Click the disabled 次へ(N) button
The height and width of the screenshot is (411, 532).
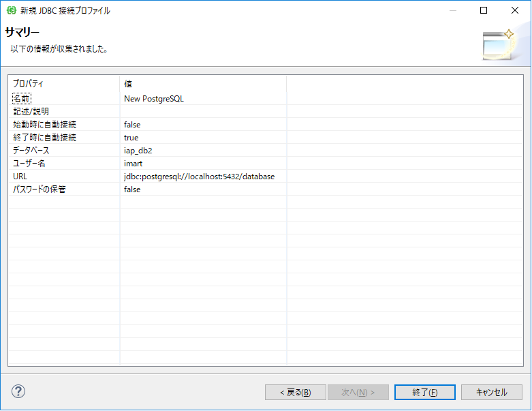(358, 393)
